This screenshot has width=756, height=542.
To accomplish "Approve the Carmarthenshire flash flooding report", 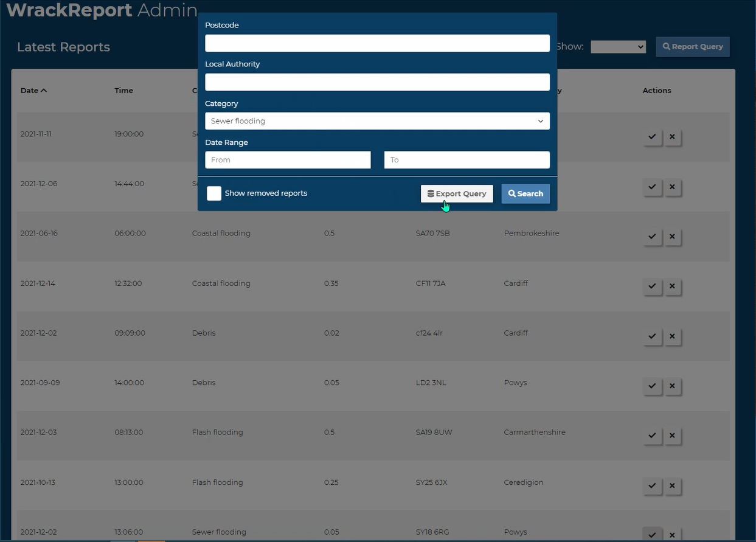I will pyautogui.click(x=652, y=436).
